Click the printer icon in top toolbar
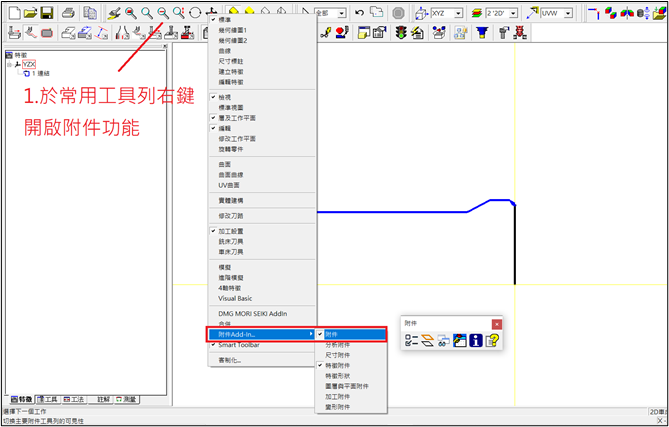Image resolution: width=669 pixels, height=427 pixels. [x=67, y=13]
